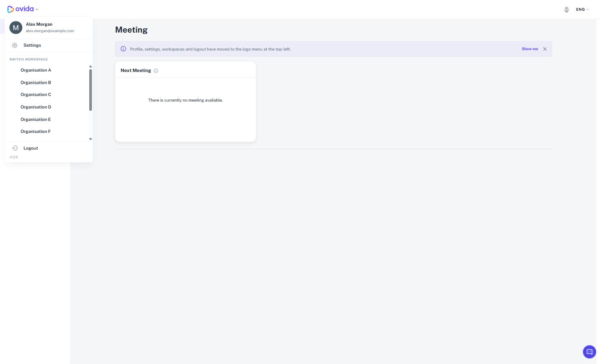The width and height of the screenshot is (601, 364).
Task: Switch to Organisation C workspace
Action: [46, 95]
